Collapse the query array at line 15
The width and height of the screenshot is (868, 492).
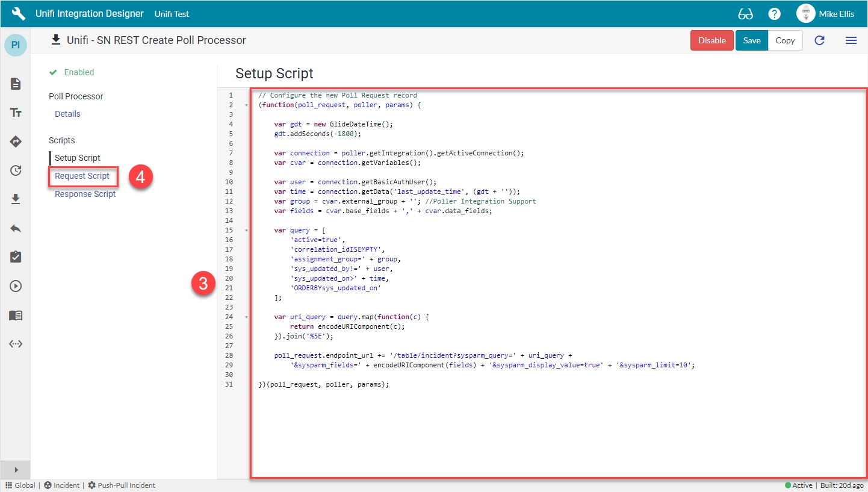246,231
